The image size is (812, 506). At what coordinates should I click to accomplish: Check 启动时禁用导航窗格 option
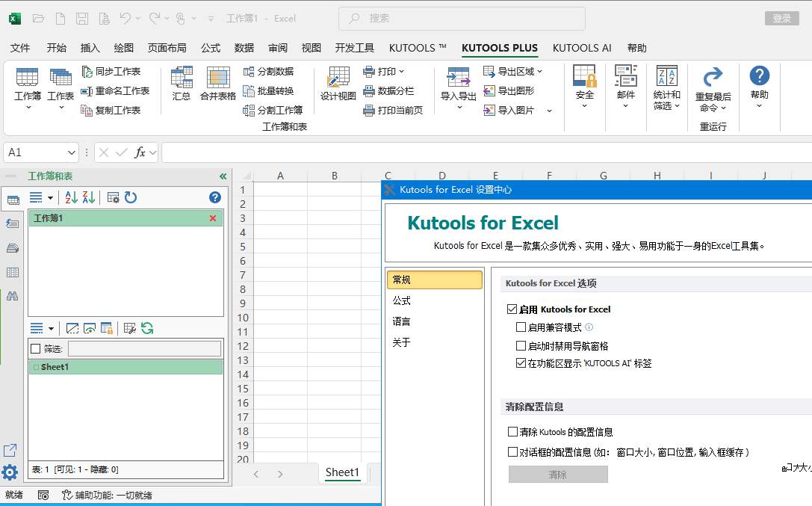521,346
